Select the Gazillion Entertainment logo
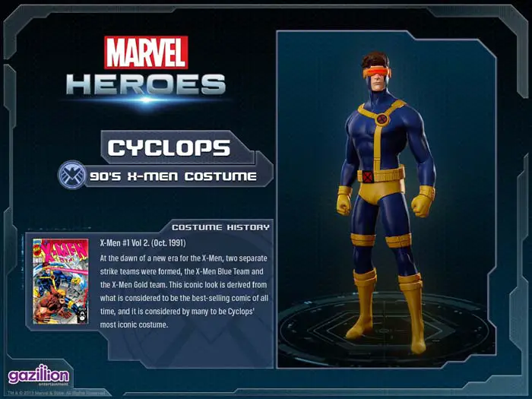The width and height of the screenshot is (532, 399). (x=39, y=375)
